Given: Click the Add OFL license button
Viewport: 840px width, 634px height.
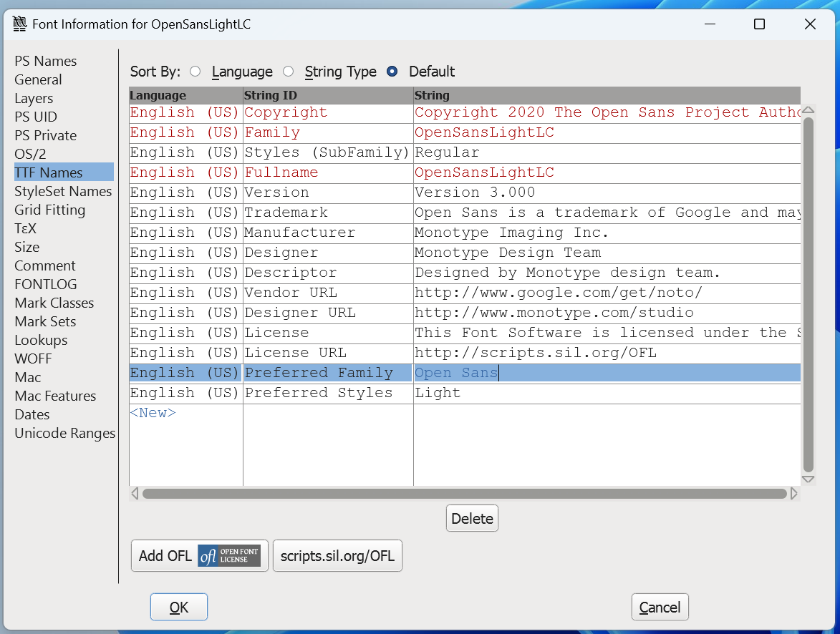Looking at the screenshot, I should [x=199, y=556].
